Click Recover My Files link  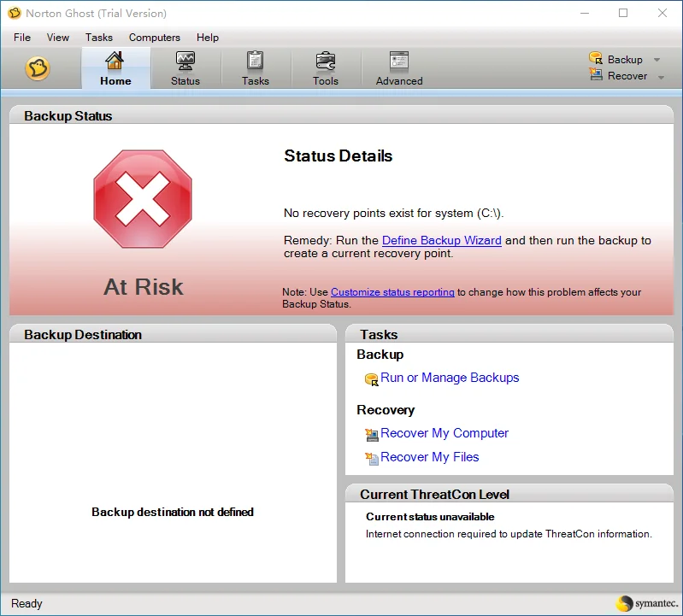click(429, 457)
